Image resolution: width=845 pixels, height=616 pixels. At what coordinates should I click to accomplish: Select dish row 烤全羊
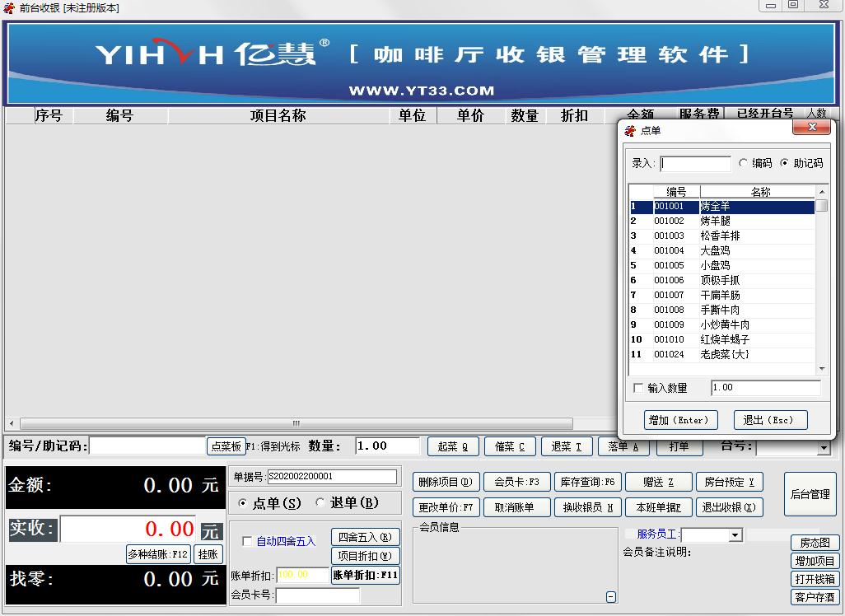pos(722,207)
